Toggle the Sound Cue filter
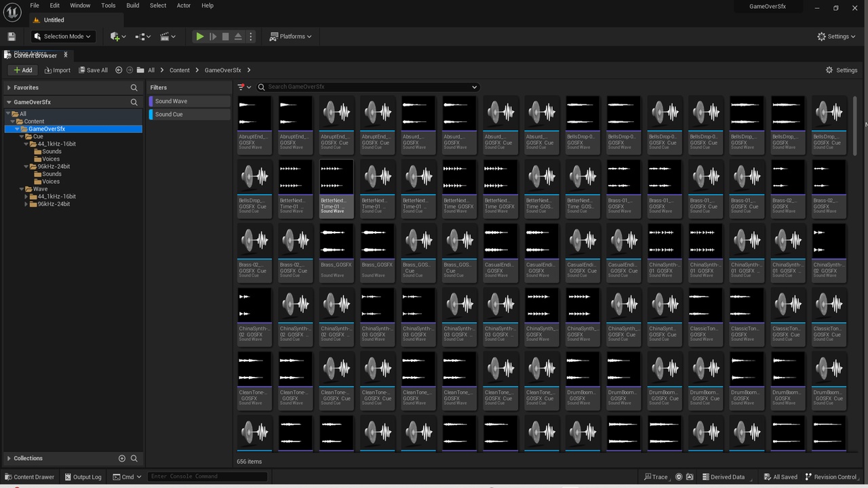Screen dimensions: 868x488 [190, 115]
